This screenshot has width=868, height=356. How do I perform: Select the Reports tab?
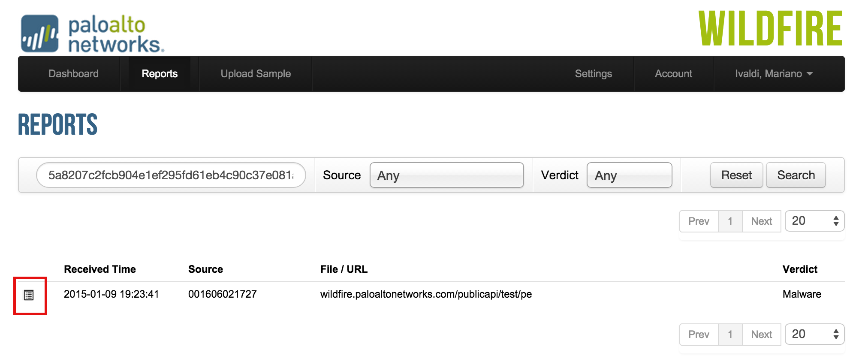coord(160,74)
